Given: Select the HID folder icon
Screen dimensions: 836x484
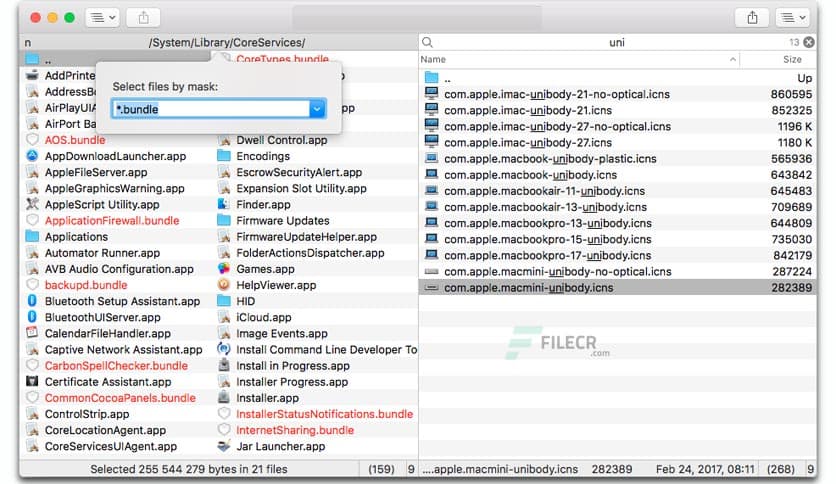Looking at the screenshot, I should click(x=224, y=301).
